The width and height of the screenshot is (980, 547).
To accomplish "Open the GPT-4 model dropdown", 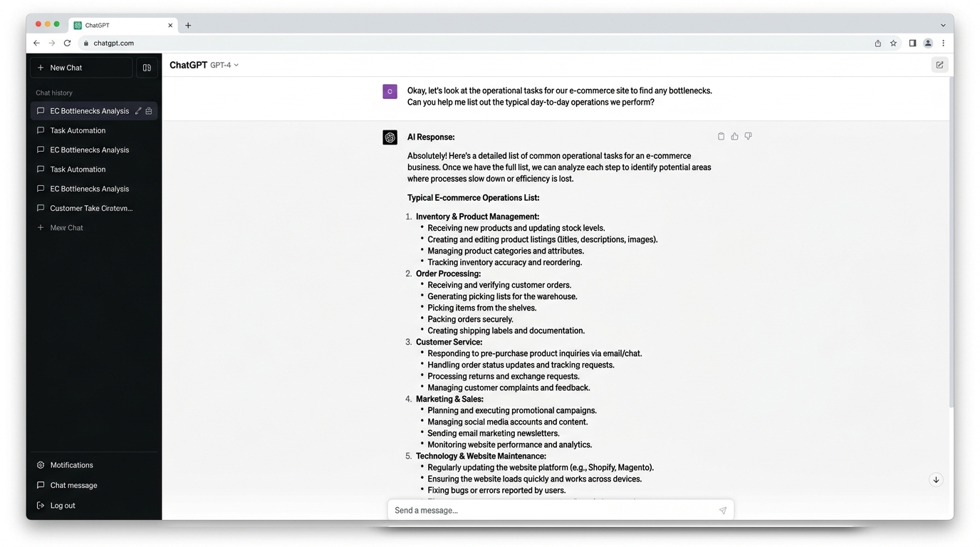I will [x=224, y=65].
